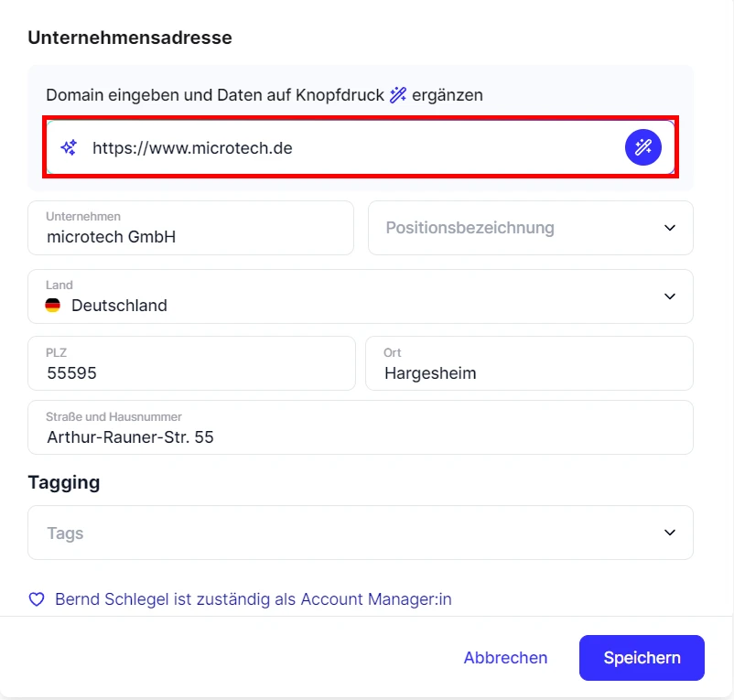Click the German flag icon in Land field
Viewport: 734px width, 700px height.
click(x=53, y=306)
